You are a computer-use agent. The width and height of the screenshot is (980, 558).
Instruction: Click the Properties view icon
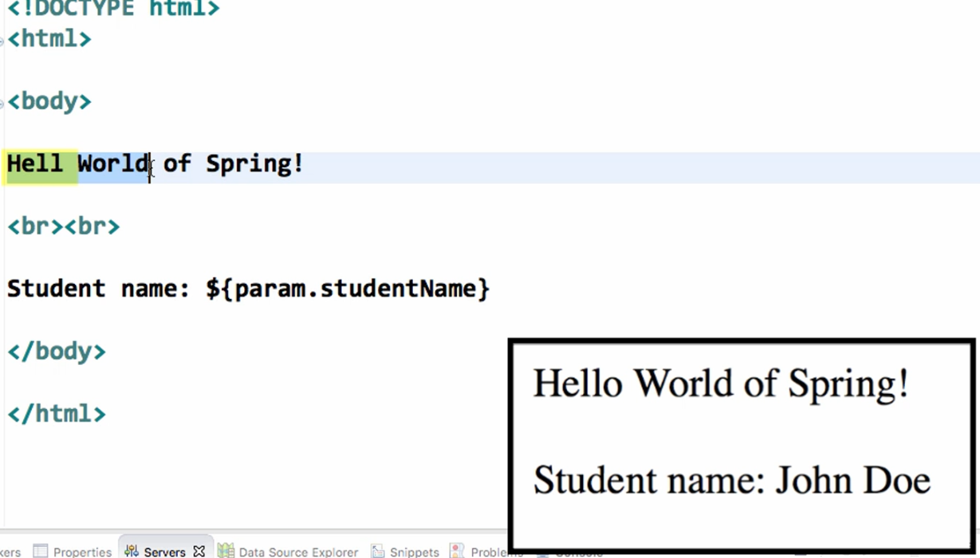click(40, 551)
